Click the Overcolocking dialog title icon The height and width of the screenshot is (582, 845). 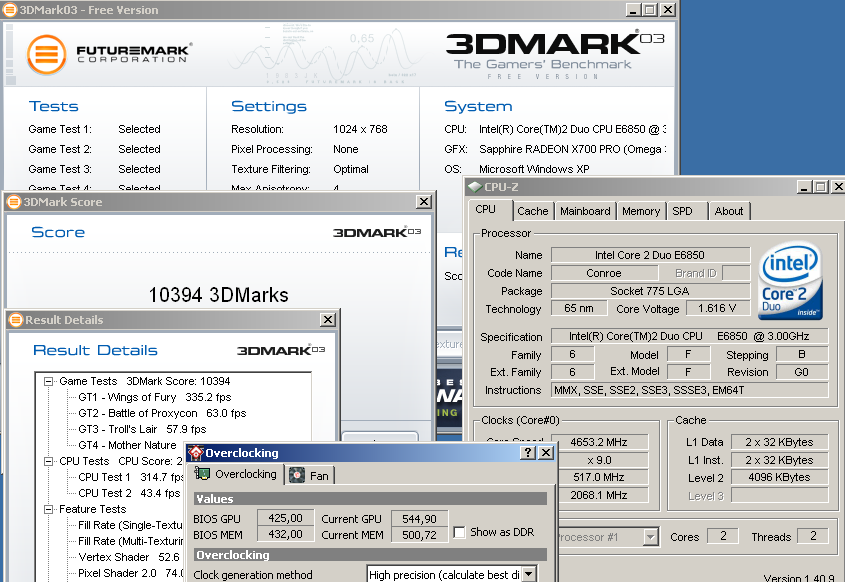pos(196,453)
